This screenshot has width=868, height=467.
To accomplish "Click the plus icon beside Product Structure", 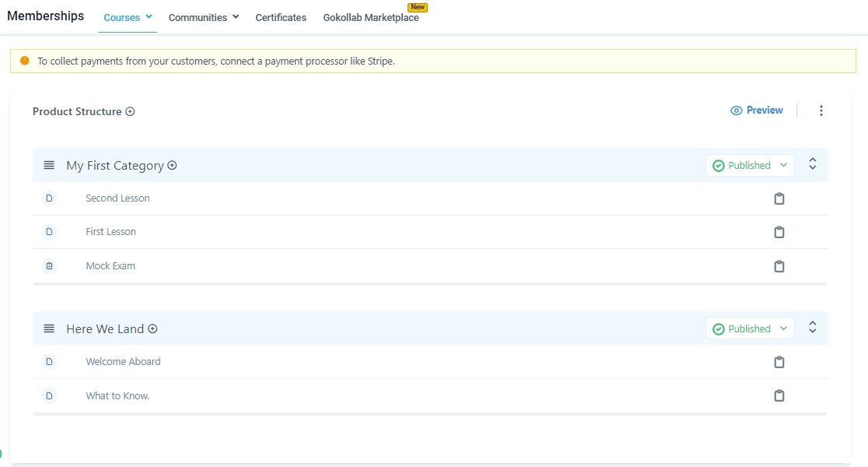I will click(x=130, y=111).
